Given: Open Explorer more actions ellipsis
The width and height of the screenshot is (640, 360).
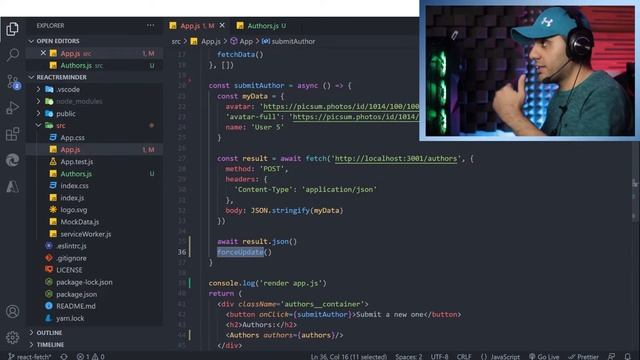Looking at the screenshot, I should pos(151,25).
